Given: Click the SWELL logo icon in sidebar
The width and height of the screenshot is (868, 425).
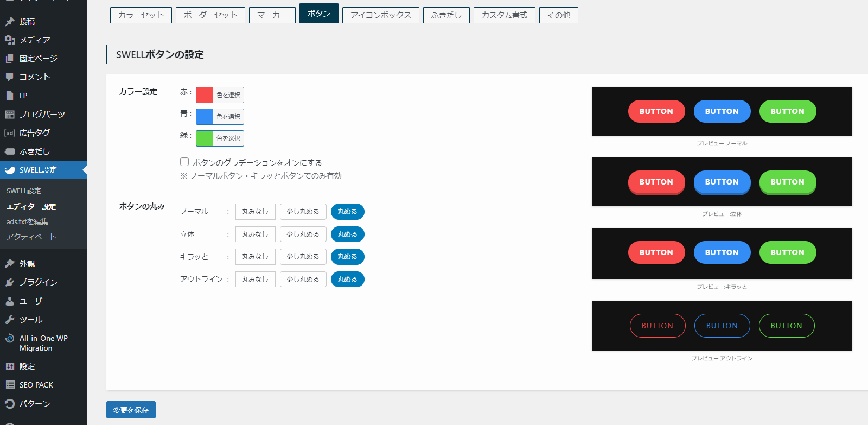Looking at the screenshot, I should pos(10,170).
